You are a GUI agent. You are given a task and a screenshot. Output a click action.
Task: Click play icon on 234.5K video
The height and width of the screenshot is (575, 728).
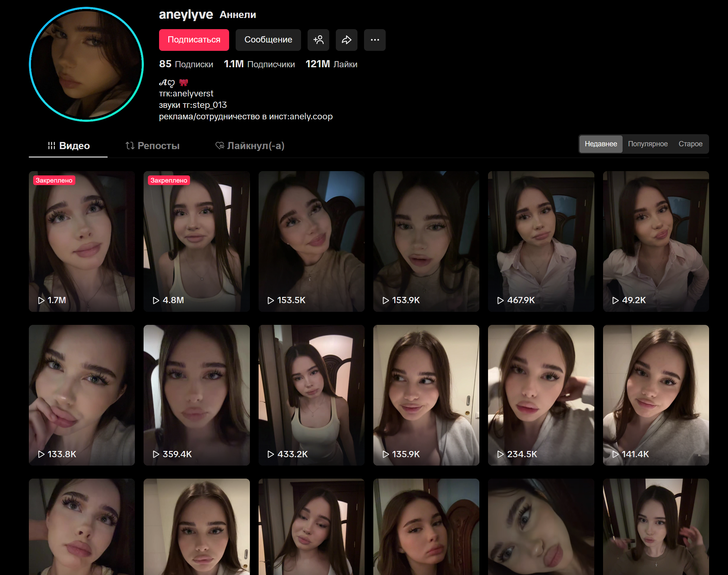pyautogui.click(x=500, y=454)
